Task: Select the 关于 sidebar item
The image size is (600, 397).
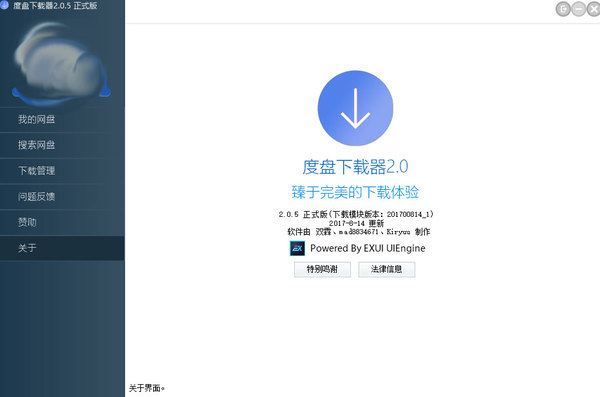Action: click(62, 248)
